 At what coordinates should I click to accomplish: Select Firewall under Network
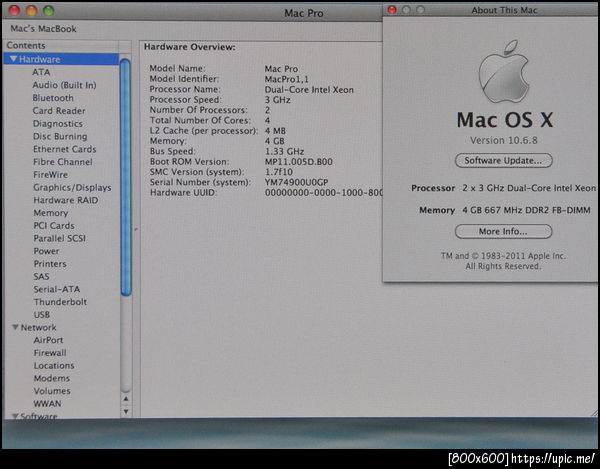coord(50,353)
